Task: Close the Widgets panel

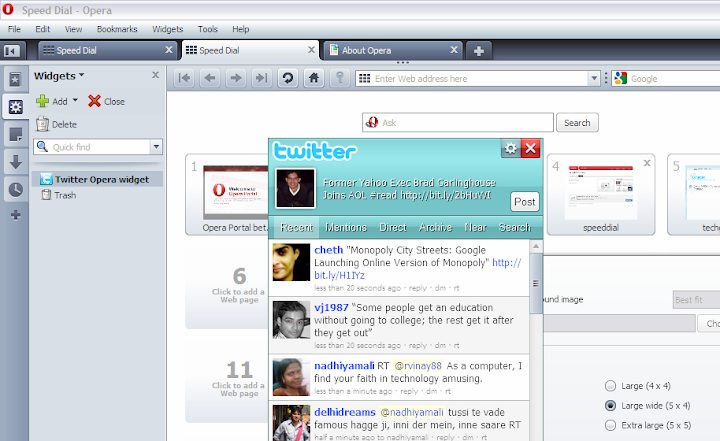Action: pos(156,75)
